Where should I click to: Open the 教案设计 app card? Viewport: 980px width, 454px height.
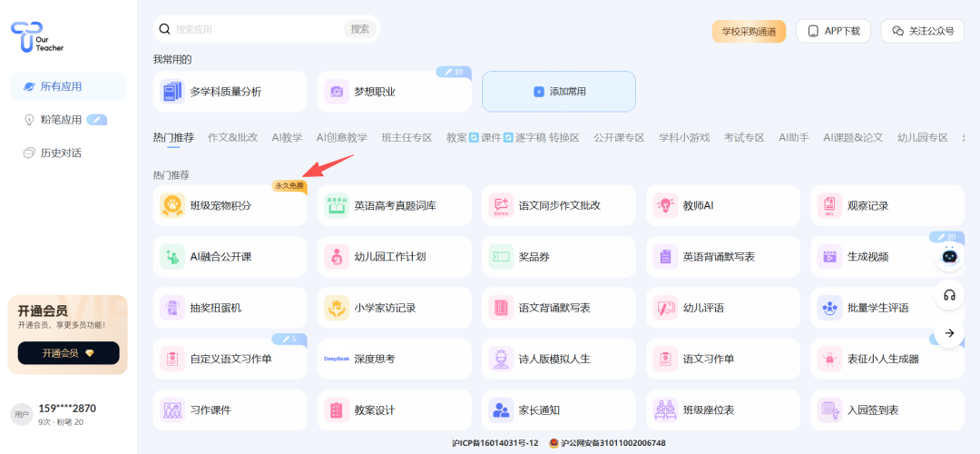(395, 410)
